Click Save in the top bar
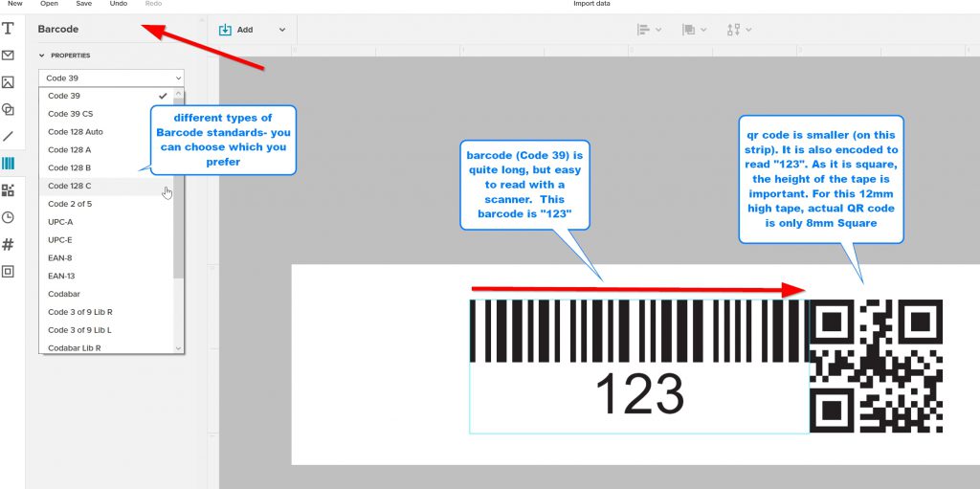 pyautogui.click(x=83, y=4)
